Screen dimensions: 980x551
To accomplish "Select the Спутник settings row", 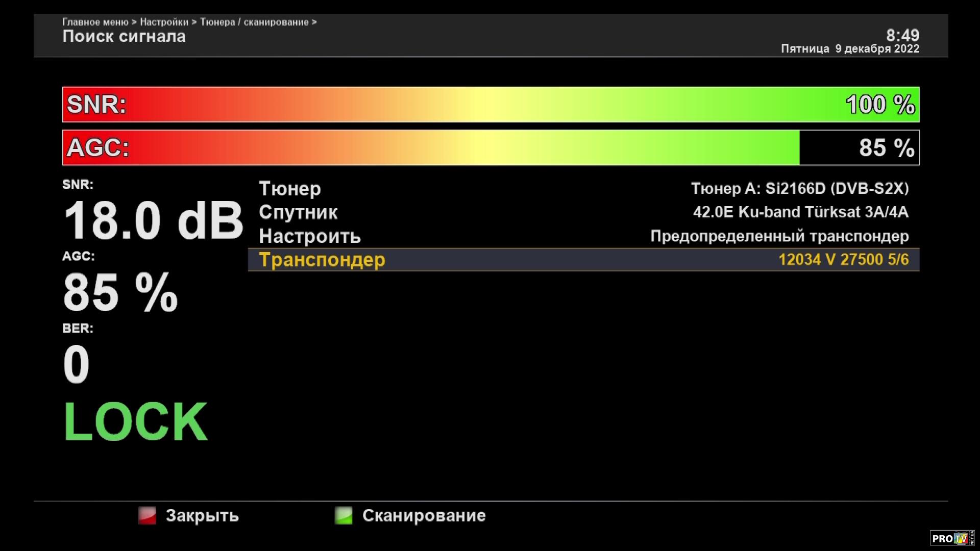I will pyautogui.click(x=298, y=212).
